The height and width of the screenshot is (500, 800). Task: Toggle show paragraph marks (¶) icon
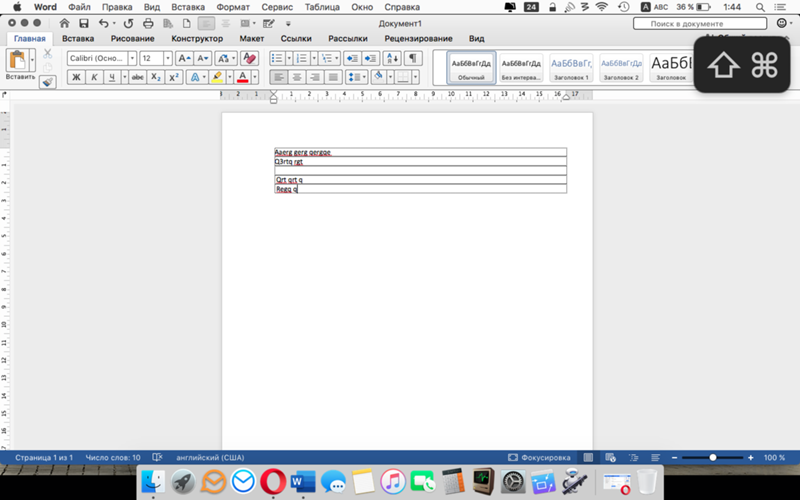point(413,58)
